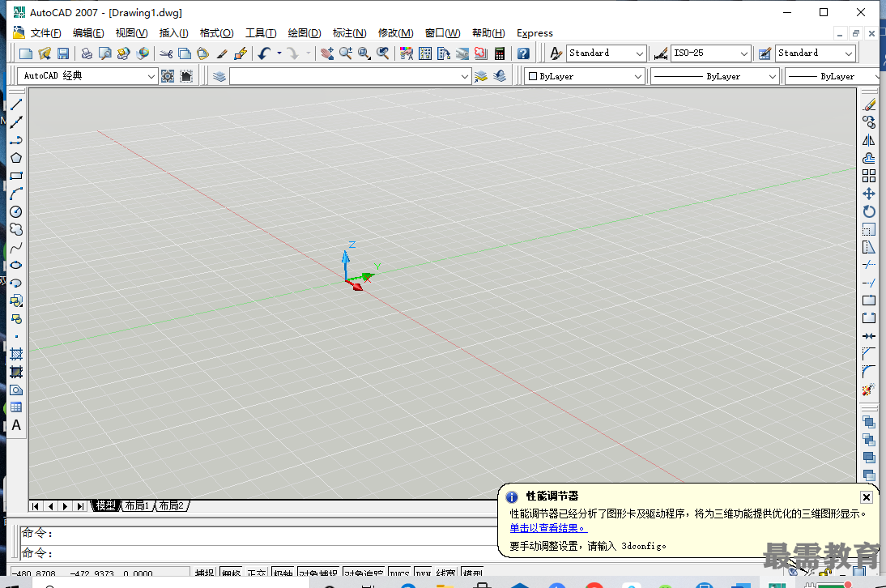Image resolution: width=886 pixels, height=588 pixels.
Task: Open the Hatch tool
Action: point(16,354)
